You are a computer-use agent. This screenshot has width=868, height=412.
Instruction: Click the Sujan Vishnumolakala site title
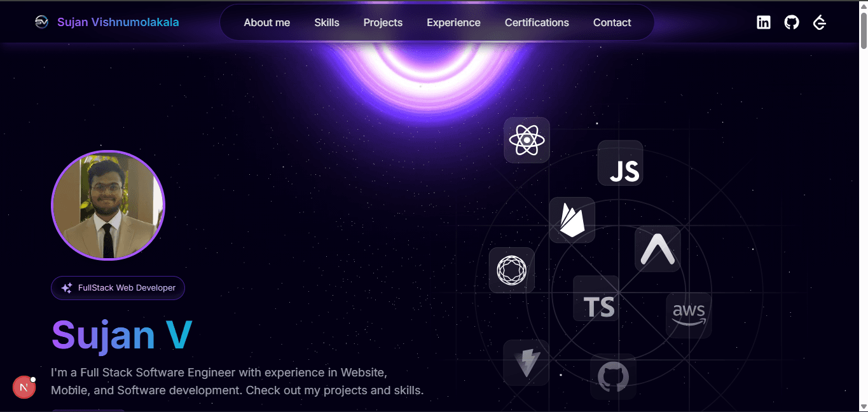pos(118,22)
